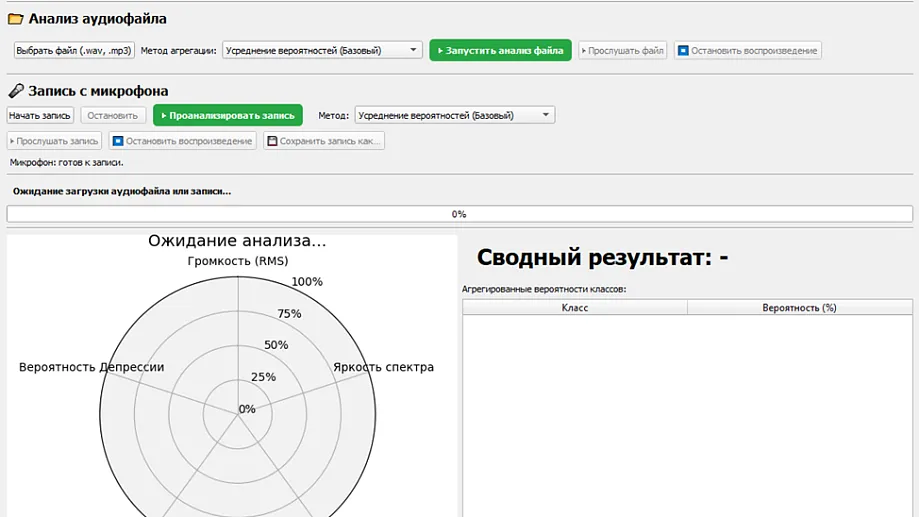Click the Остановить recording button
919x517 pixels.
click(113, 115)
